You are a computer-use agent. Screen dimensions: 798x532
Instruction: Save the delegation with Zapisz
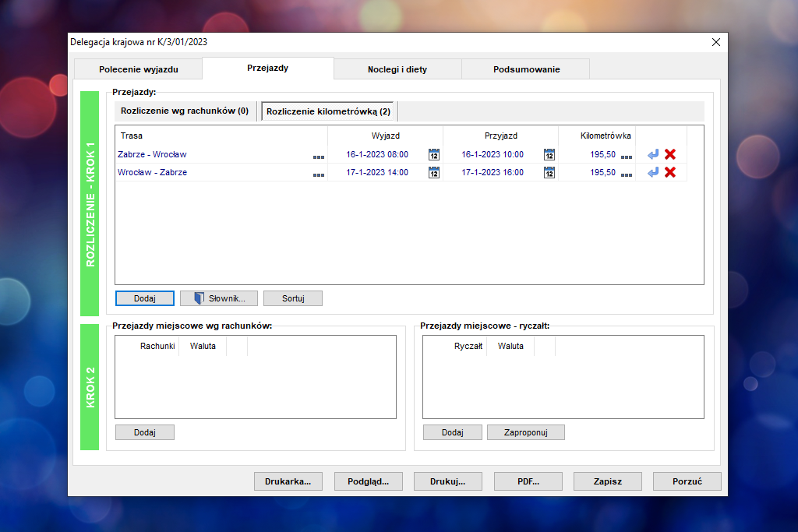608,481
